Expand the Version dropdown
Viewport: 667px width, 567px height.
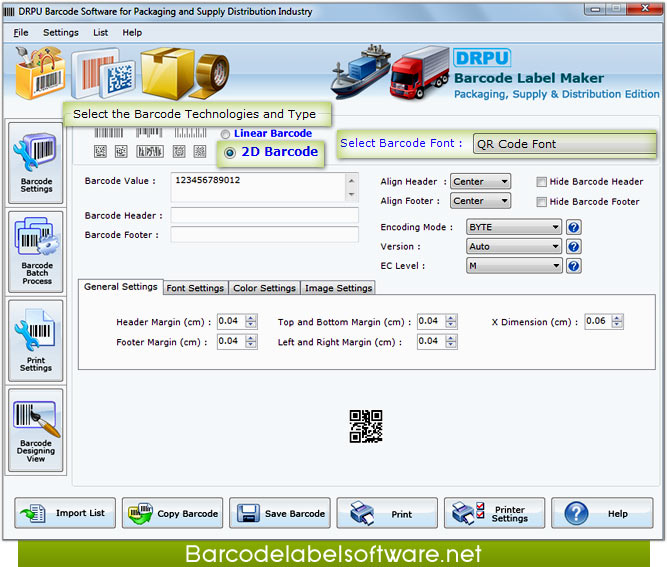[514, 246]
